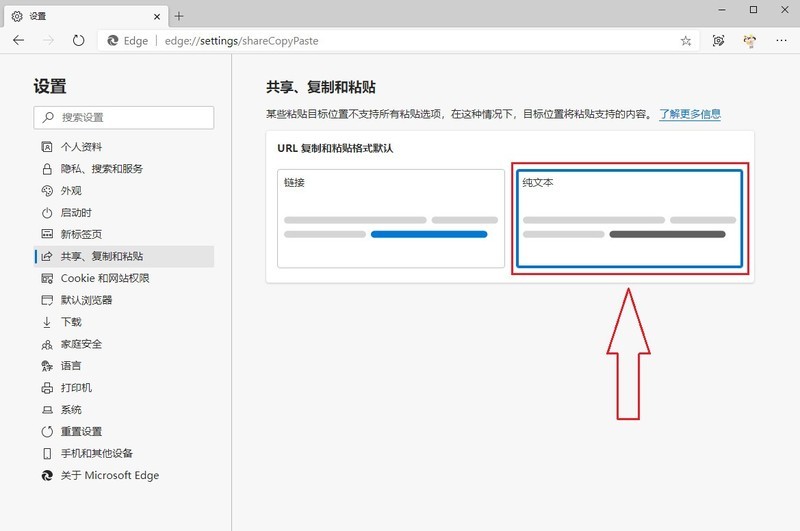Go to 外观 settings page

tap(71, 191)
